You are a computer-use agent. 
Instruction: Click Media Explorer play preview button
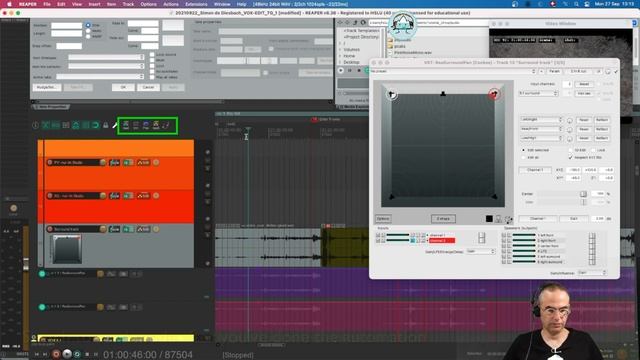(x=341, y=71)
